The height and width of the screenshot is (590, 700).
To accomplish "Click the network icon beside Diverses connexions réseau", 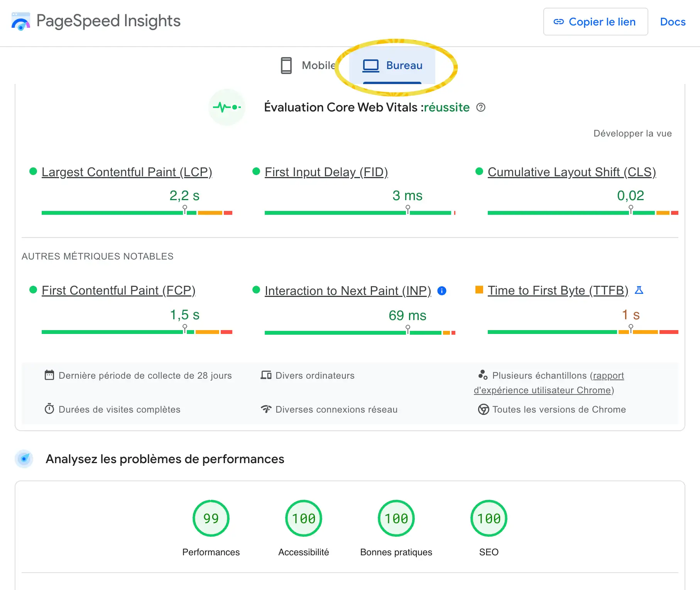I will coord(266,409).
